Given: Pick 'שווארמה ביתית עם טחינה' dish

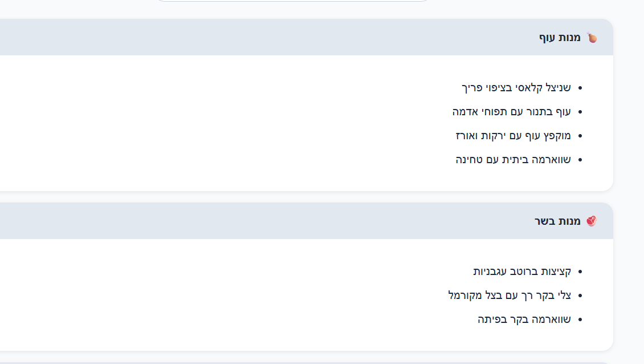Looking at the screenshot, I should click(x=513, y=160).
